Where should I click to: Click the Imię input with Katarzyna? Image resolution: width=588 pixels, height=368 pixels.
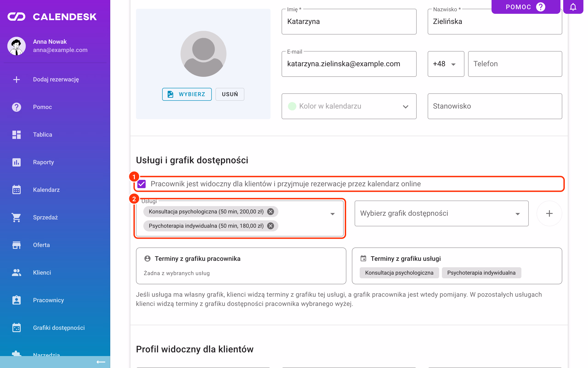tap(349, 22)
